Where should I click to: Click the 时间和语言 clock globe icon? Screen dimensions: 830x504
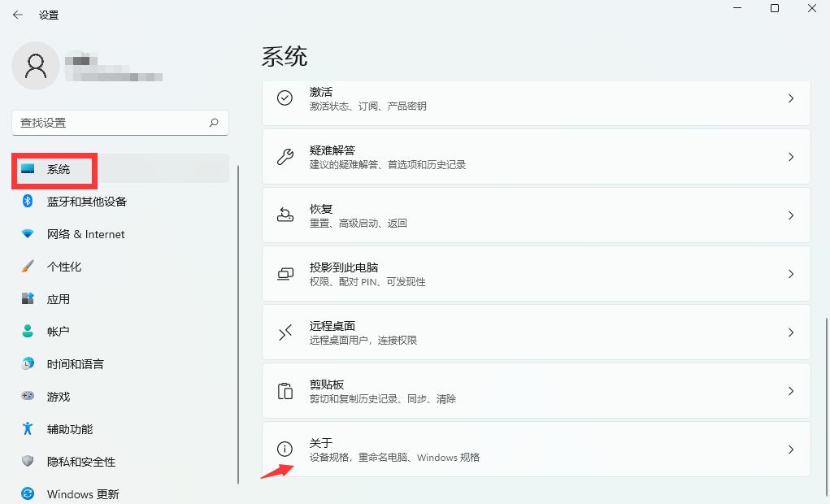pyautogui.click(x=28, y=363)
